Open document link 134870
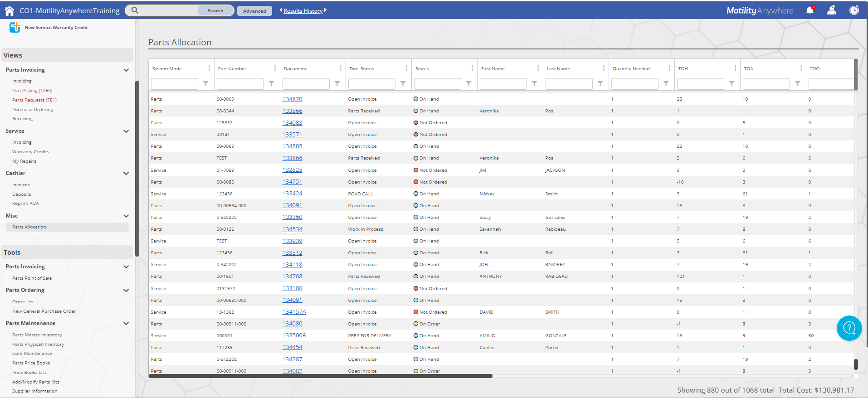Screen dimensions: 868x398 coord(292,99)
